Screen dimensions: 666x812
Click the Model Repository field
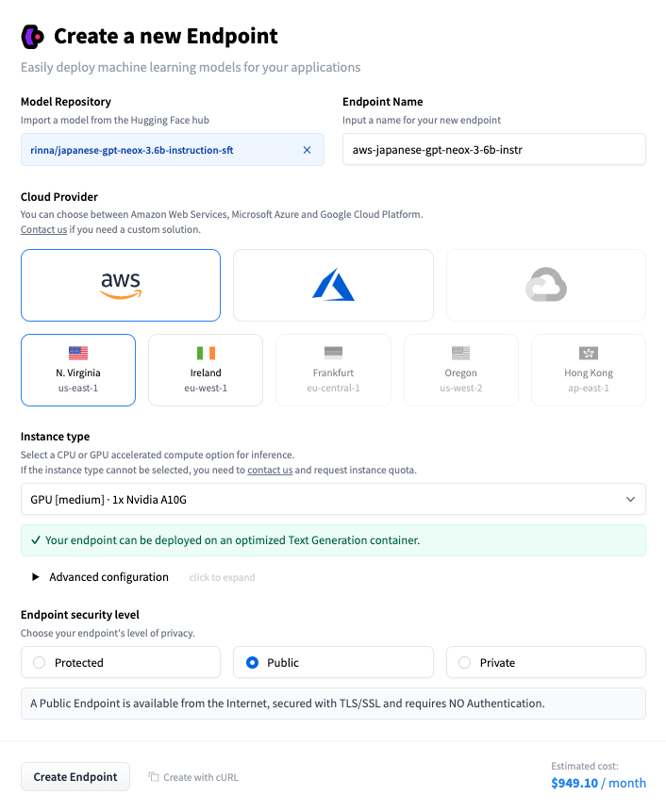pos(160,150)
